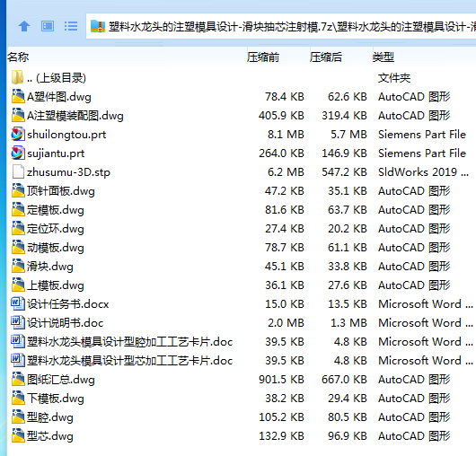Click the icon of 型芯.dwg
Screen dimensions: 476x456
point(18,435)
